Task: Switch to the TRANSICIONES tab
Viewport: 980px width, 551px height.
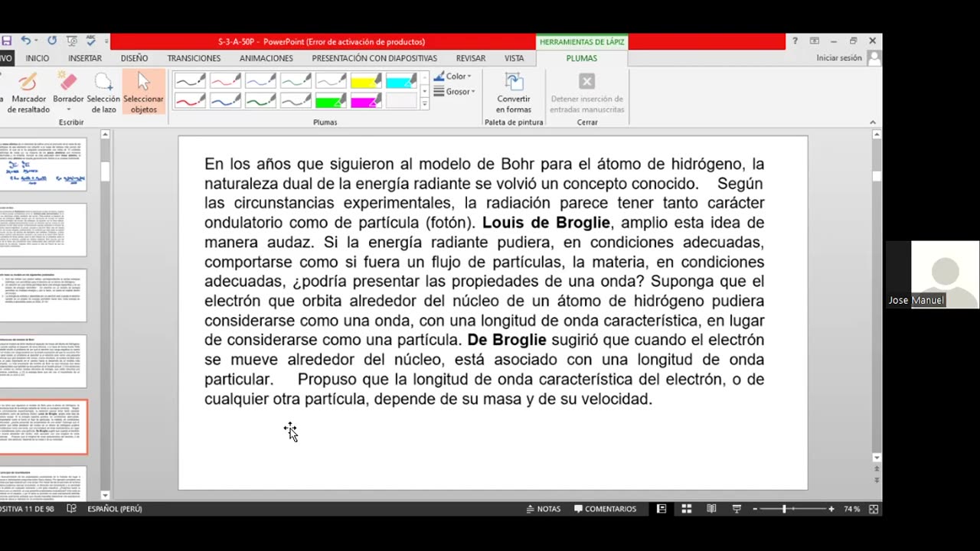Action: pyautogui.click(x=194, y=58)
